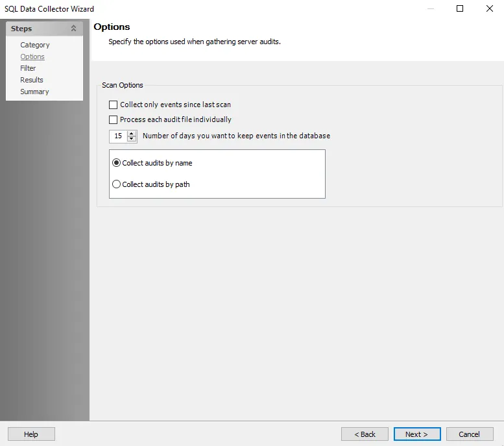Go back with the Back button
The image size is (504, 446).
point(365,434)
